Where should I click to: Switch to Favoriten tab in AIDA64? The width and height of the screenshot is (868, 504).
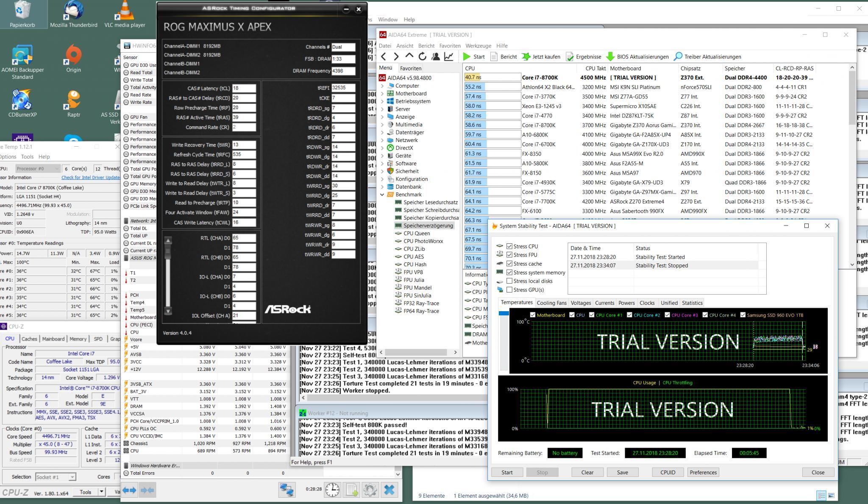411,68
